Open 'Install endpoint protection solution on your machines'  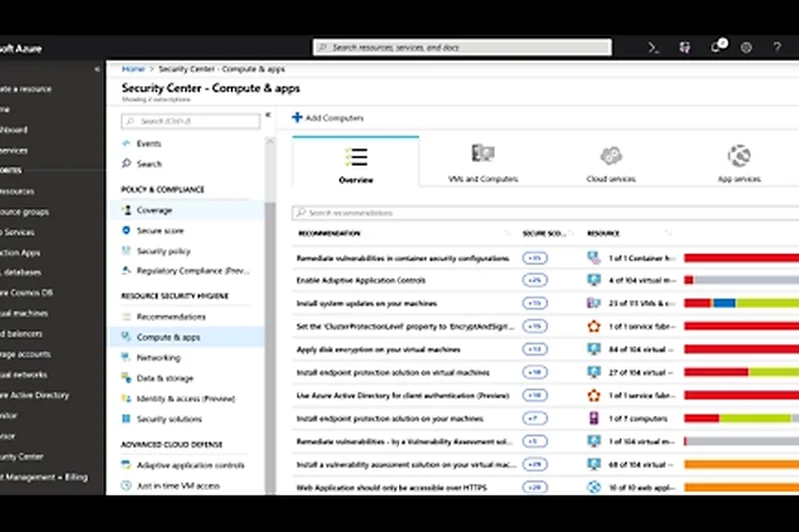pyautogui.click(x=390, y=419)
